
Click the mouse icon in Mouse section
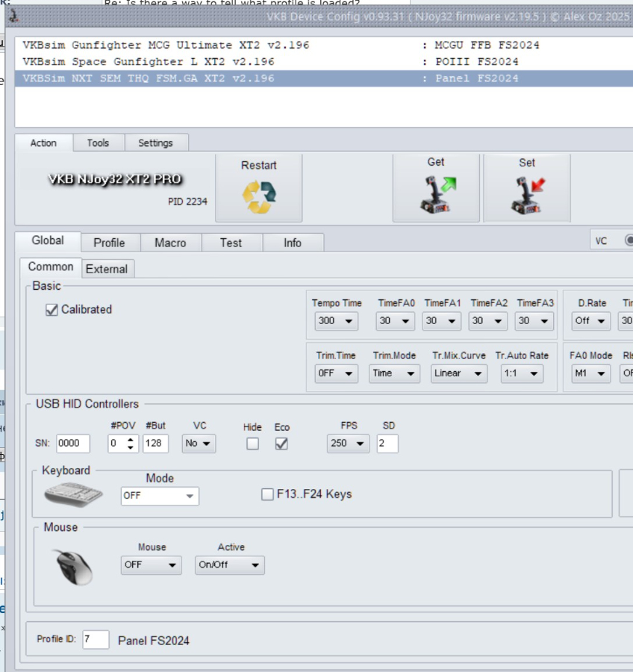pyautogui.click(x=73, y=567)
